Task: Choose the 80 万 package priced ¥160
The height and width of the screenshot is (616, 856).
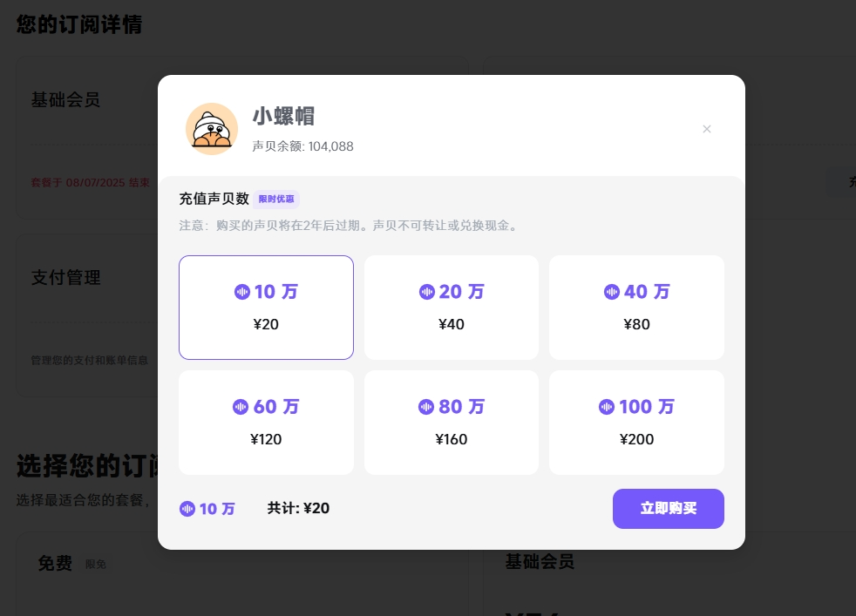Action: tap(452, 423)
